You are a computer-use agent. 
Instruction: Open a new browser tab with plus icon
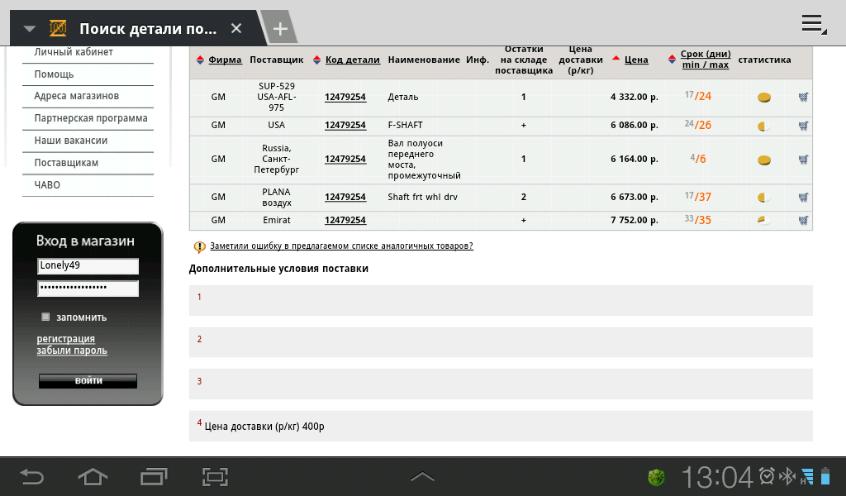pyautogui.click(x=280, y=28)
